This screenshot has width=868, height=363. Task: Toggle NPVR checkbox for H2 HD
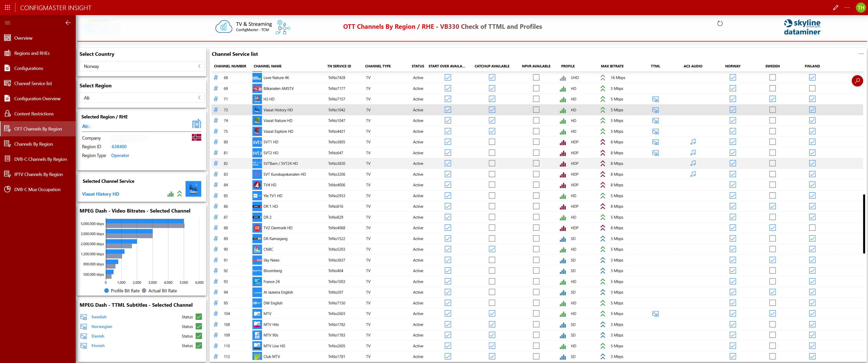click(536, 99)
